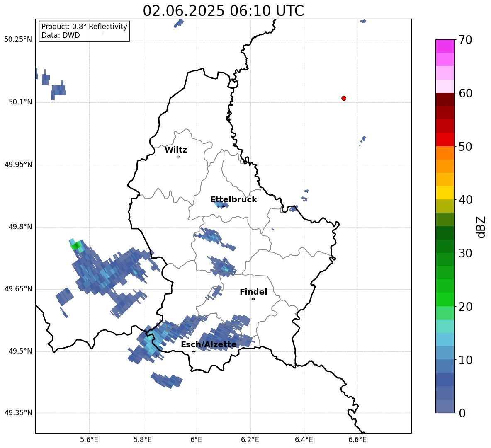Click the Esch/Alzette location cross marker
Viewport: 491px width, 448px height.
194,351
